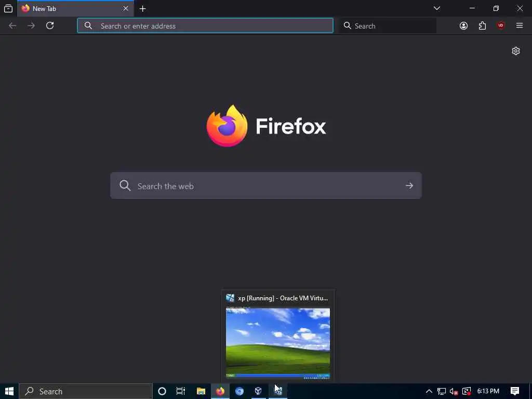This screenshot has height=399, width=532.
Task: Open Firefox View from the tab bar
Action: pos(8,8)
